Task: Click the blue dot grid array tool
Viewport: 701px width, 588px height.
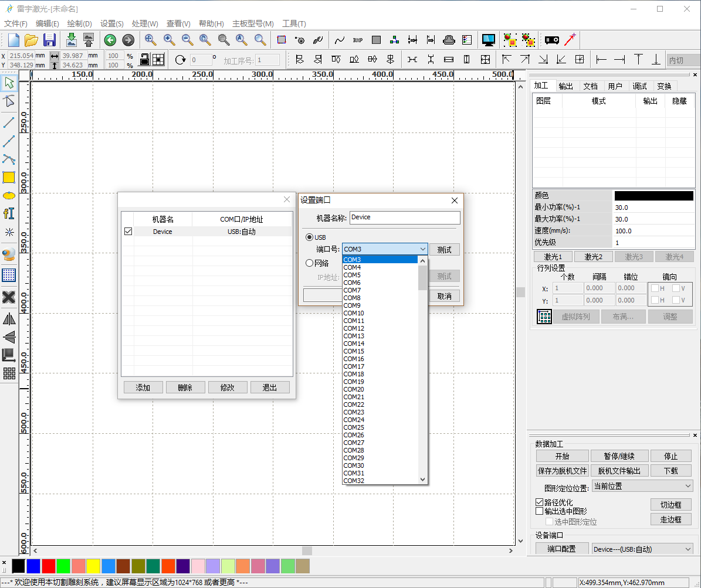Action: point(9,275)
